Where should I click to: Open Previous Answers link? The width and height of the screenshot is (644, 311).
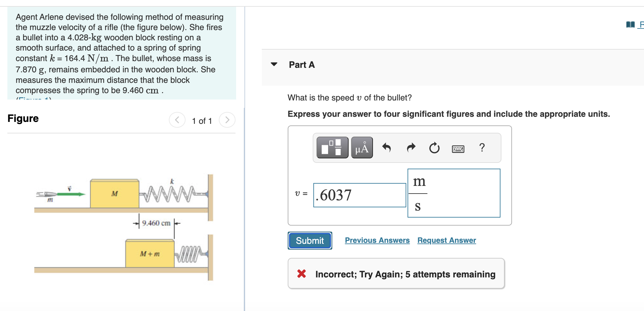coord(377,240)
